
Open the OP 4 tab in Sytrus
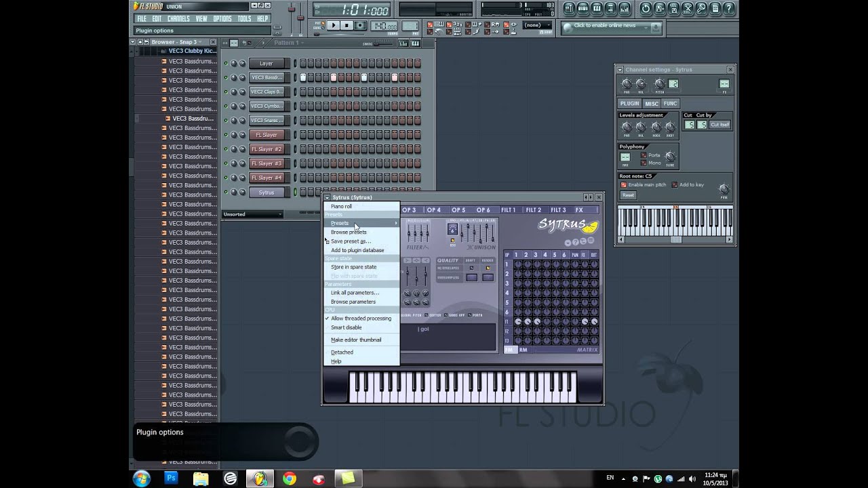pos(433,210)
